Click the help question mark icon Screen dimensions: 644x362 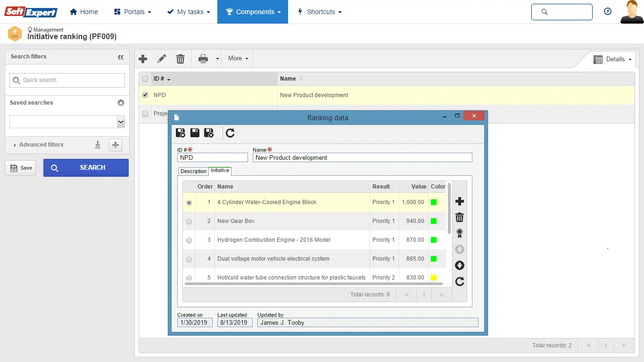click(608, 12)
